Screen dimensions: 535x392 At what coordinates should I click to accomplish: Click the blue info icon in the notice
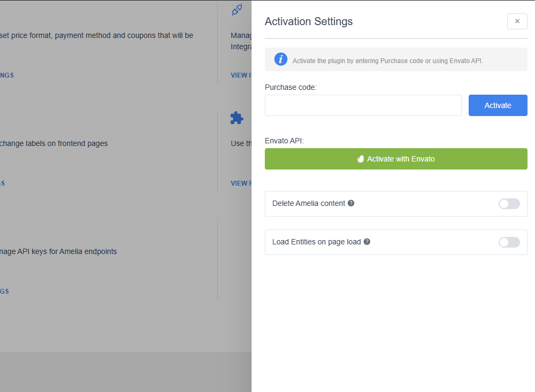click(x=280, y=59)
